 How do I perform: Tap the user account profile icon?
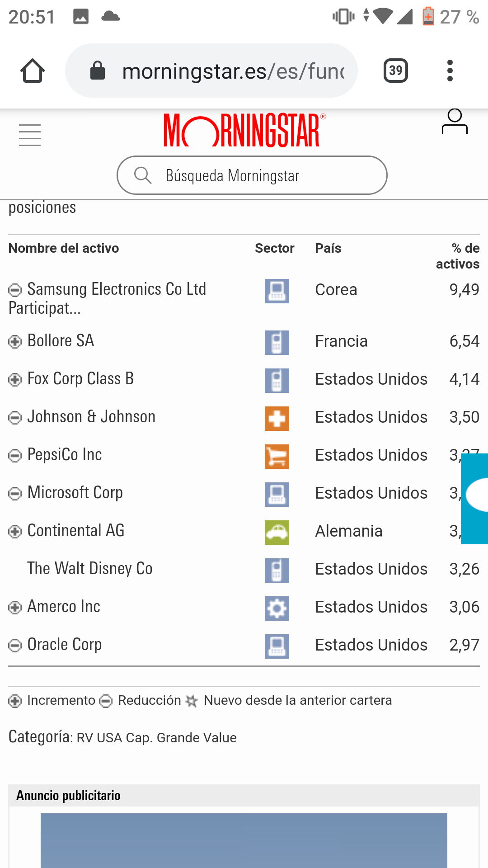point(455,122)
